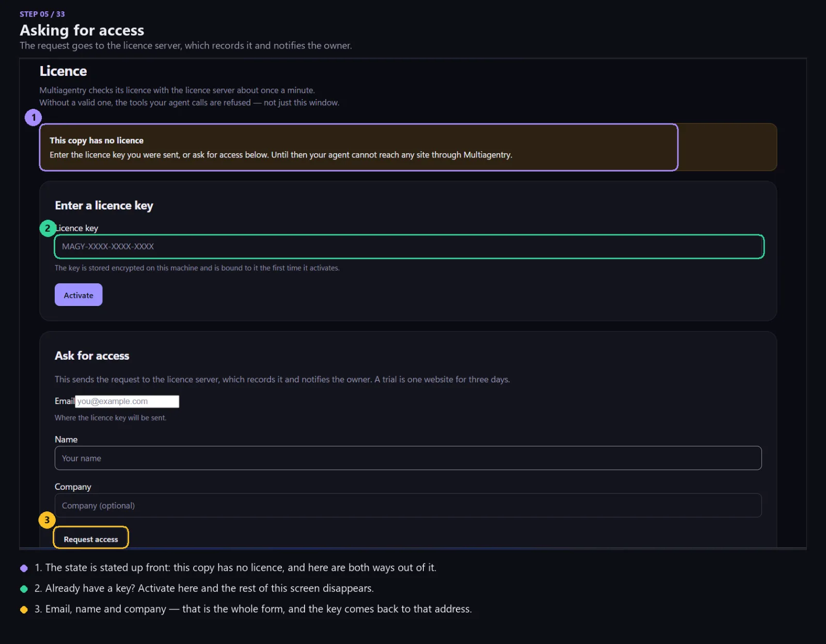Screen dimensions: 826x644
Task: Click the 'STEP 05 / 33' label
Action: click(42, 14)
